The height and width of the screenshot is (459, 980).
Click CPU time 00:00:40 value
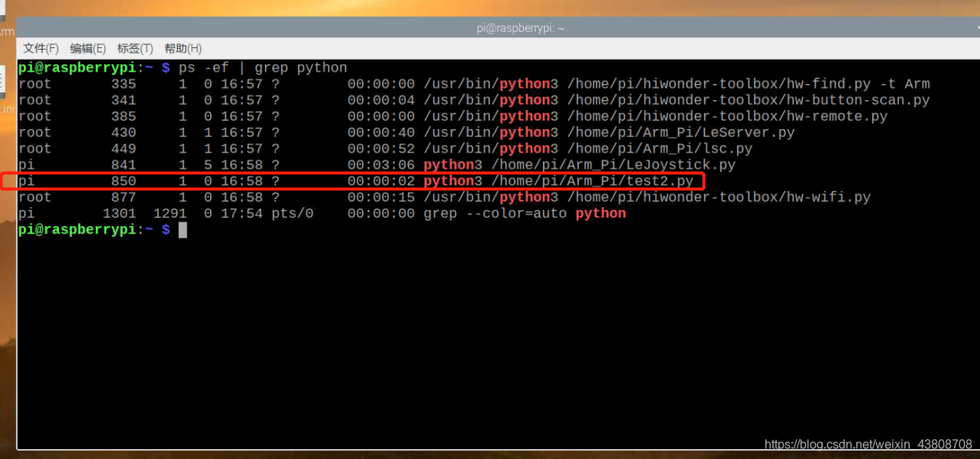[x=381, y=132]
